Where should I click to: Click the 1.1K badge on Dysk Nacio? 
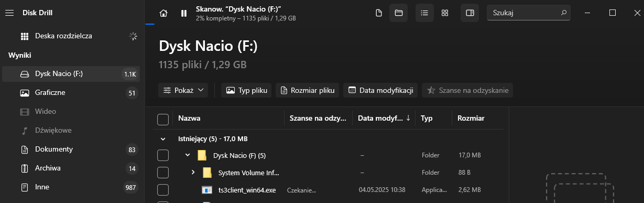130,74
